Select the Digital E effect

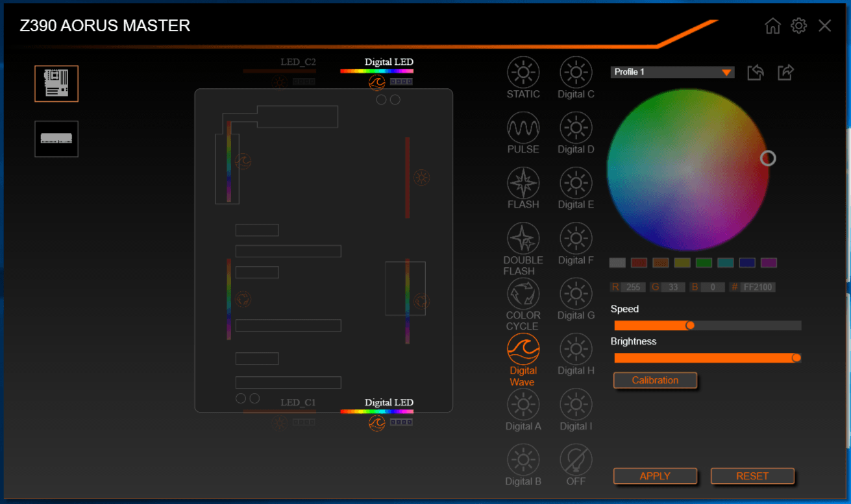(576, 183)
